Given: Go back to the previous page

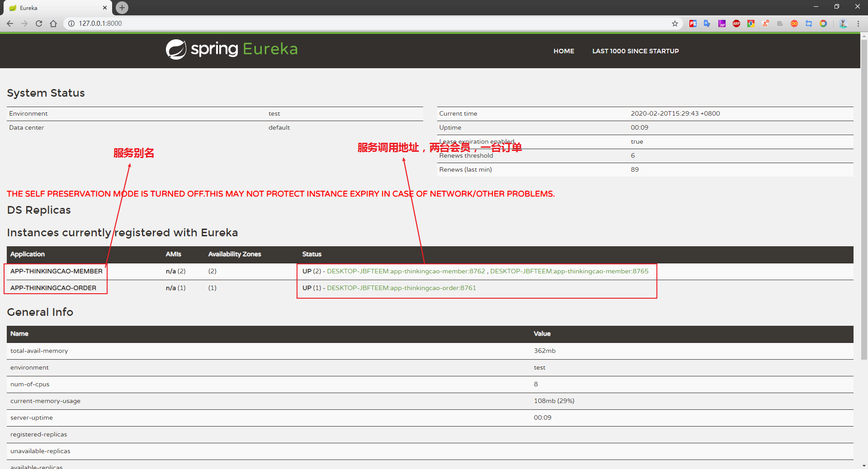Looking at the screenshot, I should point(10,23).
